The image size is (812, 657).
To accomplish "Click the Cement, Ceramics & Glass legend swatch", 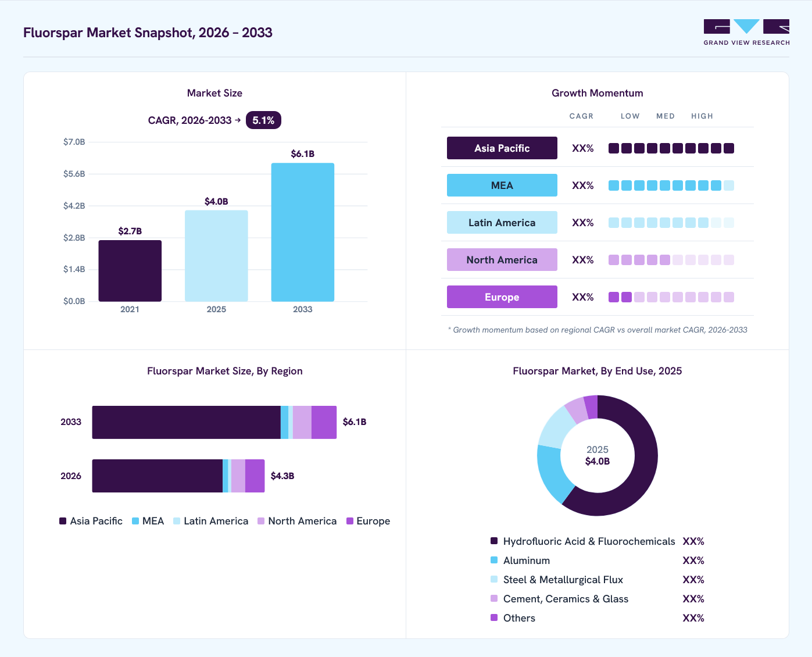I will pos(494,598).
